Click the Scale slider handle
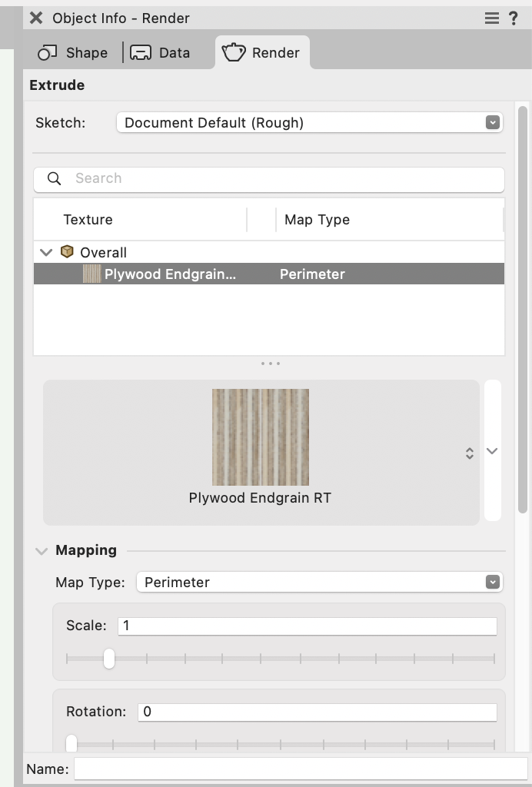The image size is (532, 787). tap(109, 659)
